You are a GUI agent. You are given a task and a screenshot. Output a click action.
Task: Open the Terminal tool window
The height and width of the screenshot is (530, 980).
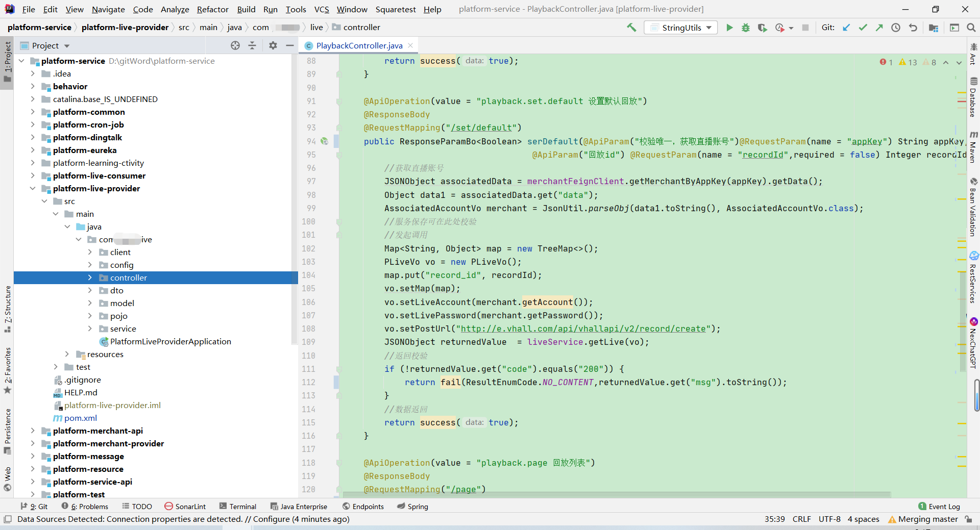[237, 506]
